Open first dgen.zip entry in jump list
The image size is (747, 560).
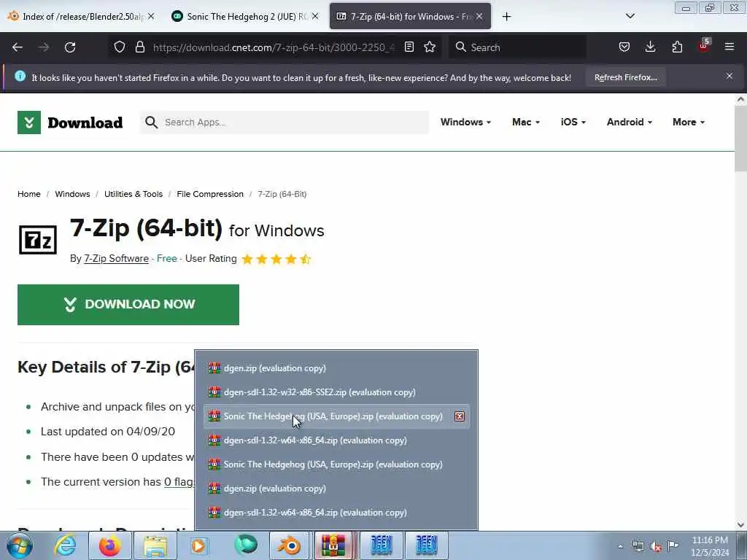[x=336, y=368]
